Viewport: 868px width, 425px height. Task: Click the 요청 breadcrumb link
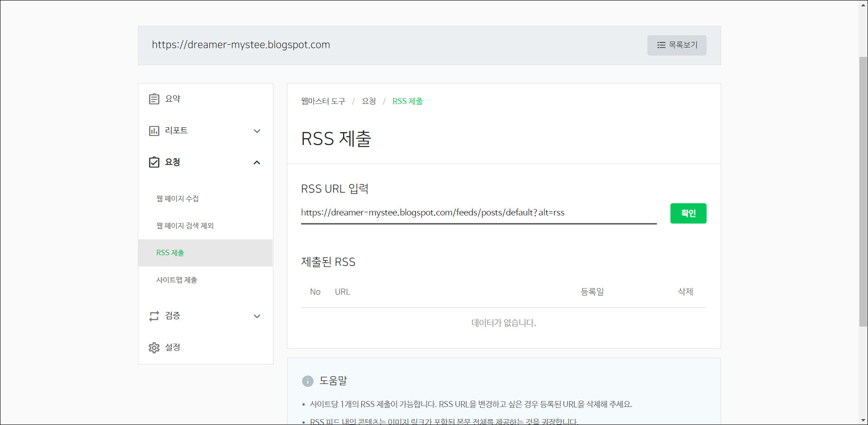pos(369,101)
